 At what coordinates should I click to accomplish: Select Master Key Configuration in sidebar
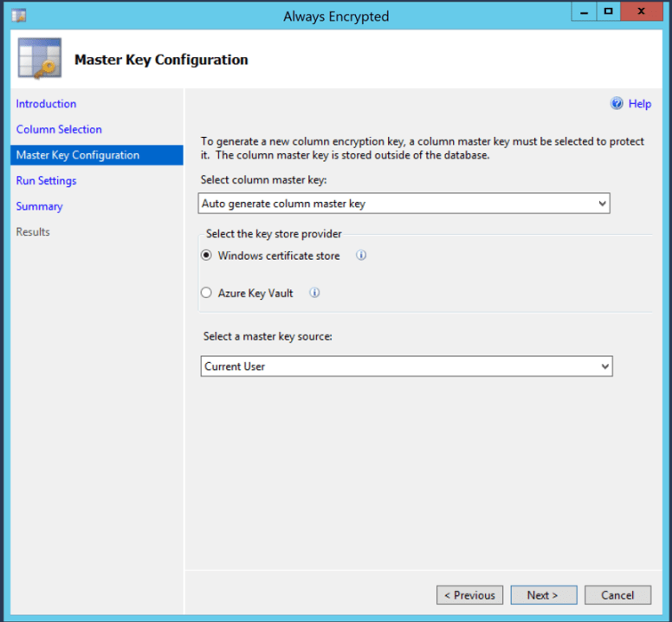(x=78, y=155)
